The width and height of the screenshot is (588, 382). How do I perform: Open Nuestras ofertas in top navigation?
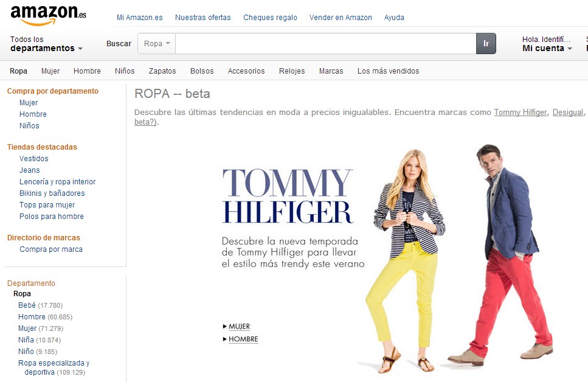[202, 18]
